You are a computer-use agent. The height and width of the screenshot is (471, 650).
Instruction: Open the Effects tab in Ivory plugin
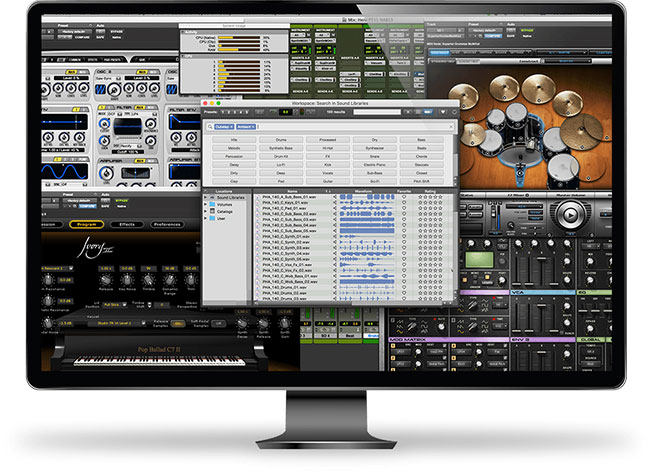pos(127,224)
